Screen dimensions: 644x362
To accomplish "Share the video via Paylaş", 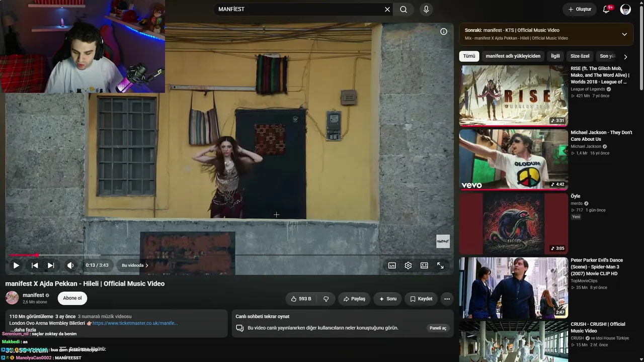I will [354, 299].
